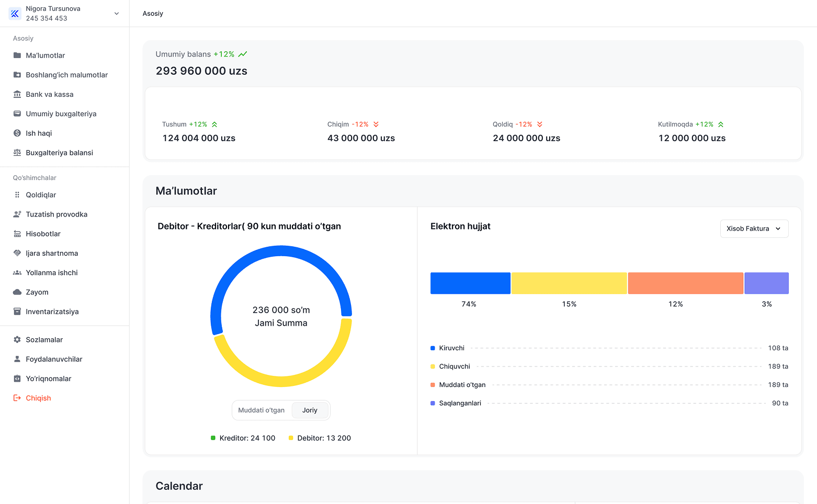
Task: Click the Asosiy breadcrumb link
Action: click(x=153, y=14)
